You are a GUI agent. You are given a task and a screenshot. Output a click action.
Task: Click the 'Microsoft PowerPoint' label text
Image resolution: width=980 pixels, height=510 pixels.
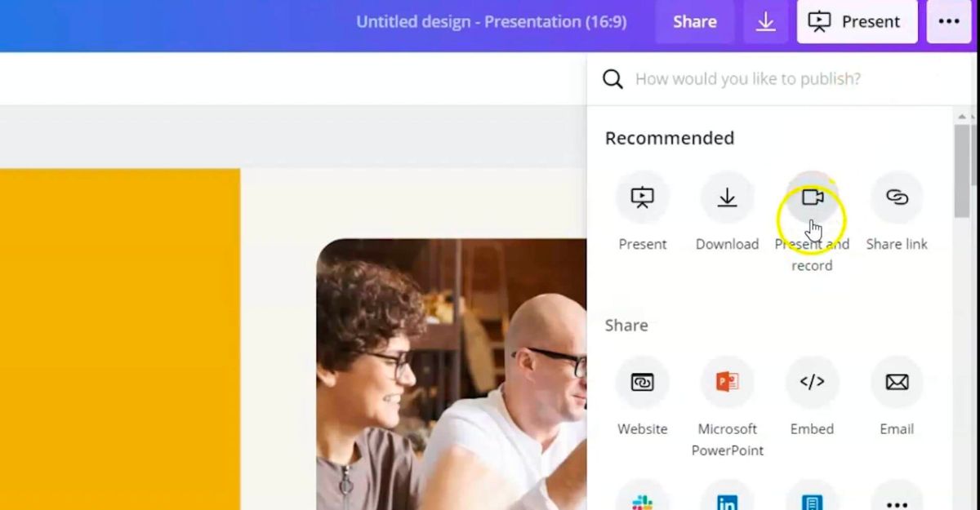click(x=727, y=440)
